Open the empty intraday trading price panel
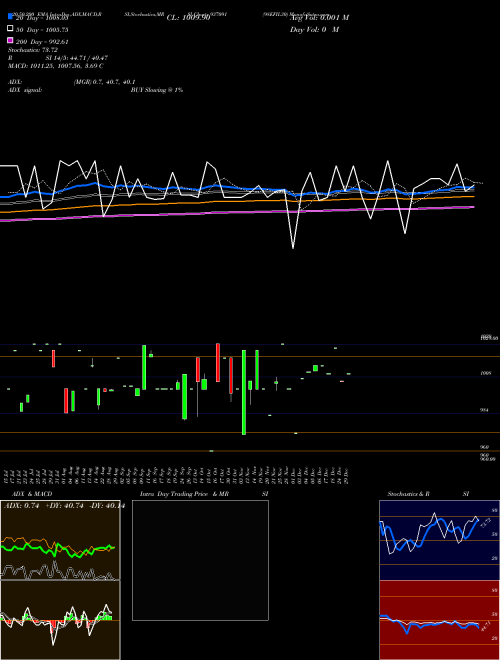500x660 pixels. coord(200,560)
